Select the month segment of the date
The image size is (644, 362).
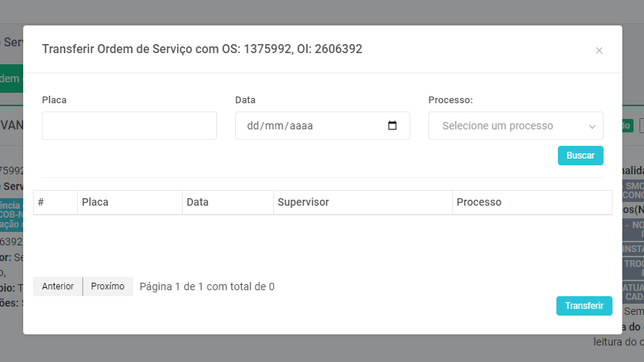273,126
